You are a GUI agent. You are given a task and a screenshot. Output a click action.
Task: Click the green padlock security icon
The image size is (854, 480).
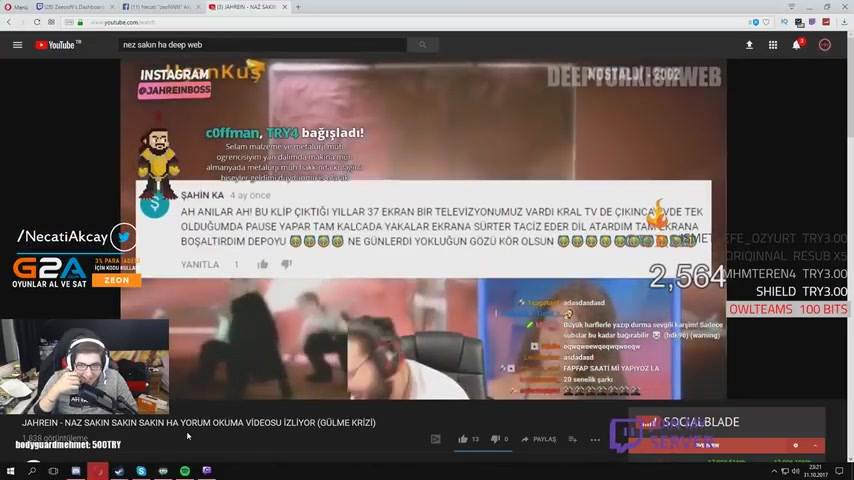(80, 22)
